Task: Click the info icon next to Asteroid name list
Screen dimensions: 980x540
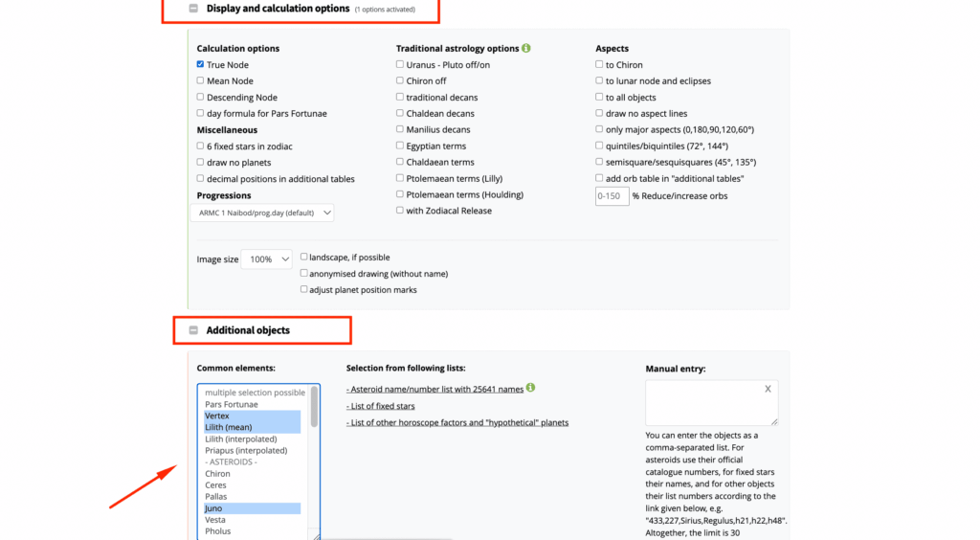Action: tap(530, 388)
